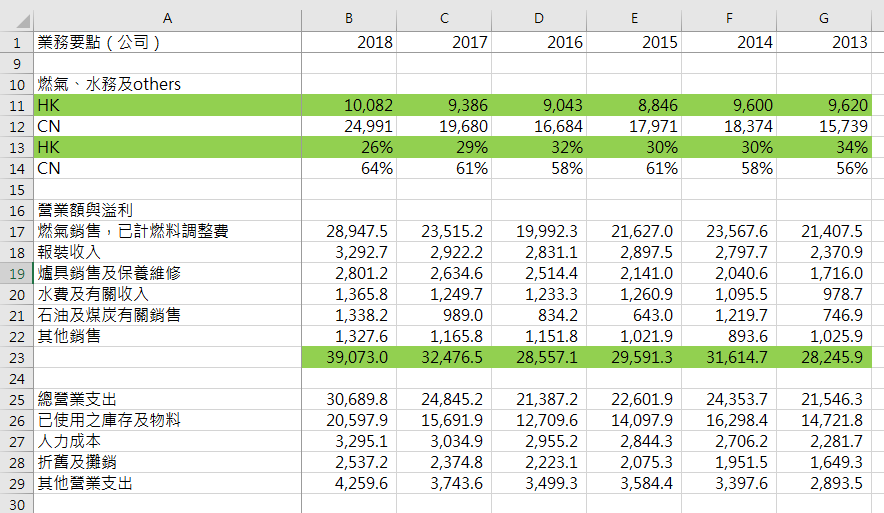The height and width of the screenshot is (513, 884).
Task: Click the 總營業支出 label cell
Action: (167, 400)
